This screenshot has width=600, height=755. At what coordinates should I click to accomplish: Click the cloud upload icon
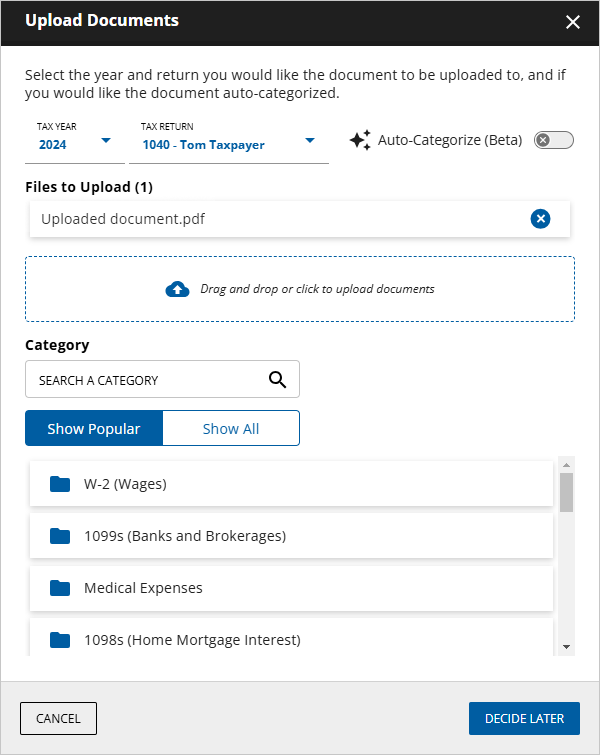point(177,289)
